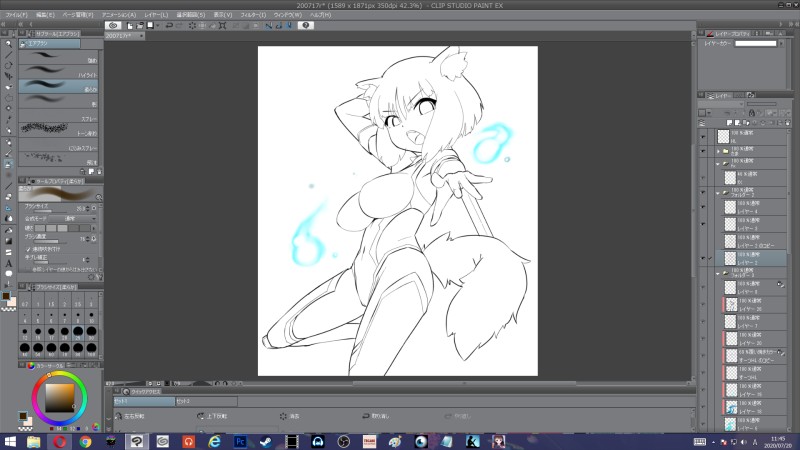Toggle visibility of フォルダー 2
The width and height of the screenshot is (800, 450).
click(x=703, y=193)
